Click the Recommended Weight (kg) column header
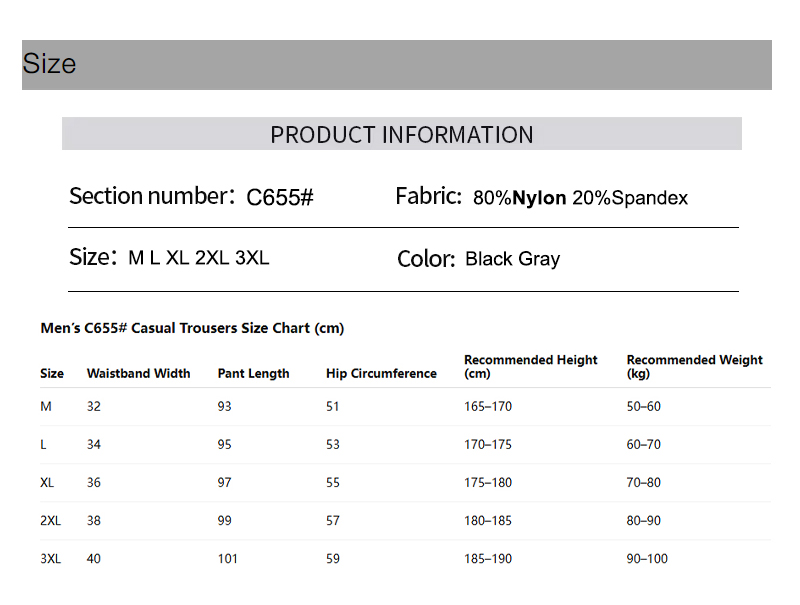Screen dimensions: 800x605 tap(694, 366)
